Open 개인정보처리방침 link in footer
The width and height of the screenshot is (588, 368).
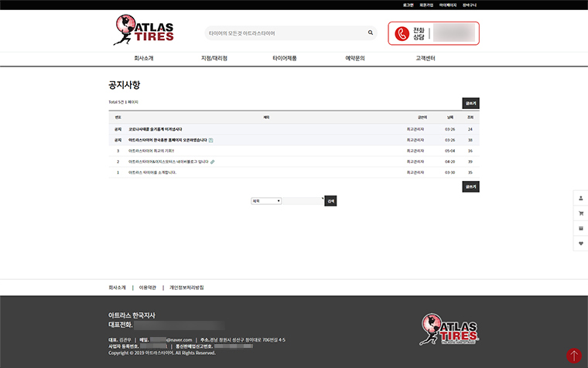[186, 288]
